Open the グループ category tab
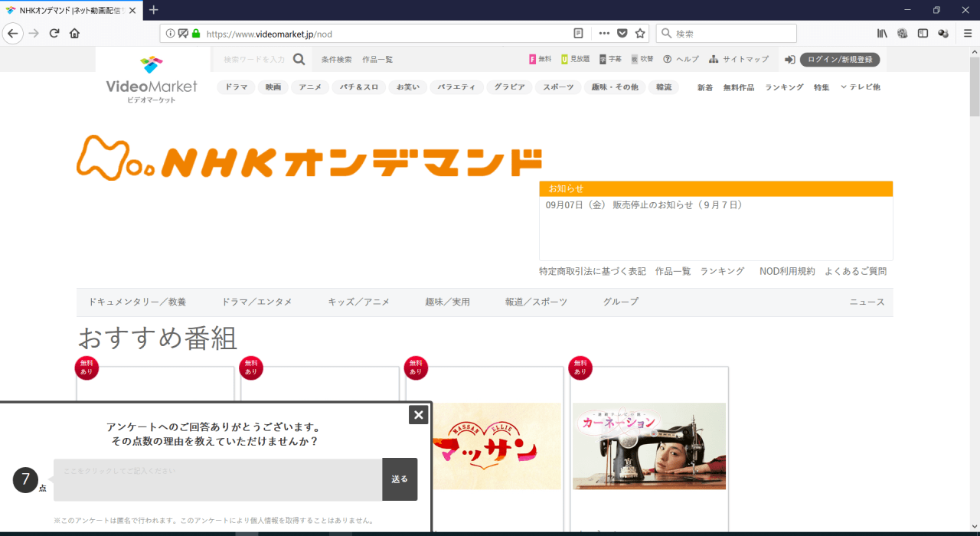The width and height of the screenshot is (980, 536). click(x=621, y=302)
